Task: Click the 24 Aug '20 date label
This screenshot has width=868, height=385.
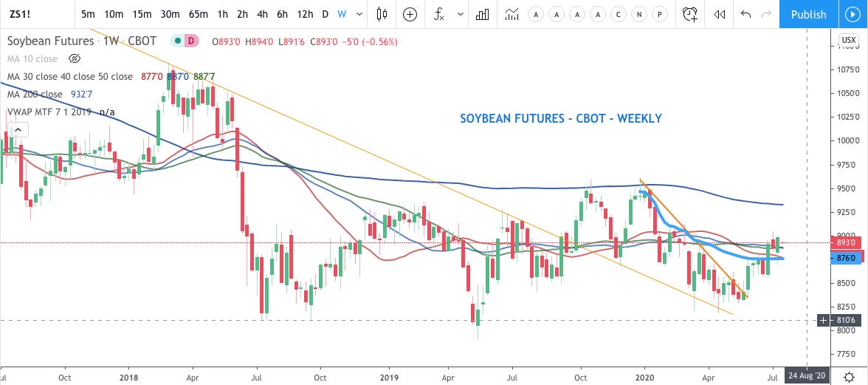Action: (807, 375)
